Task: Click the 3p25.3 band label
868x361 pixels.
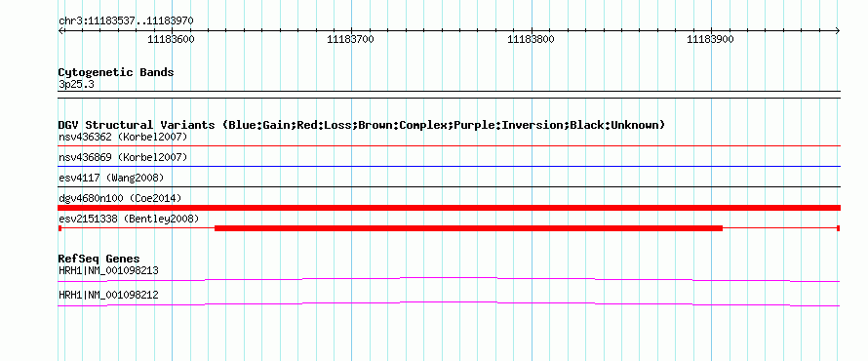Action: click(x=76, y=85)
